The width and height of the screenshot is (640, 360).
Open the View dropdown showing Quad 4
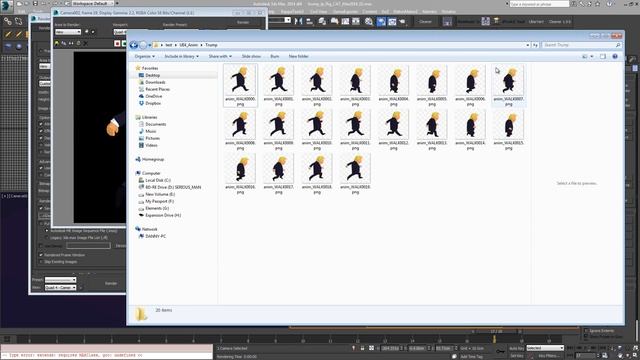point(60,288)
